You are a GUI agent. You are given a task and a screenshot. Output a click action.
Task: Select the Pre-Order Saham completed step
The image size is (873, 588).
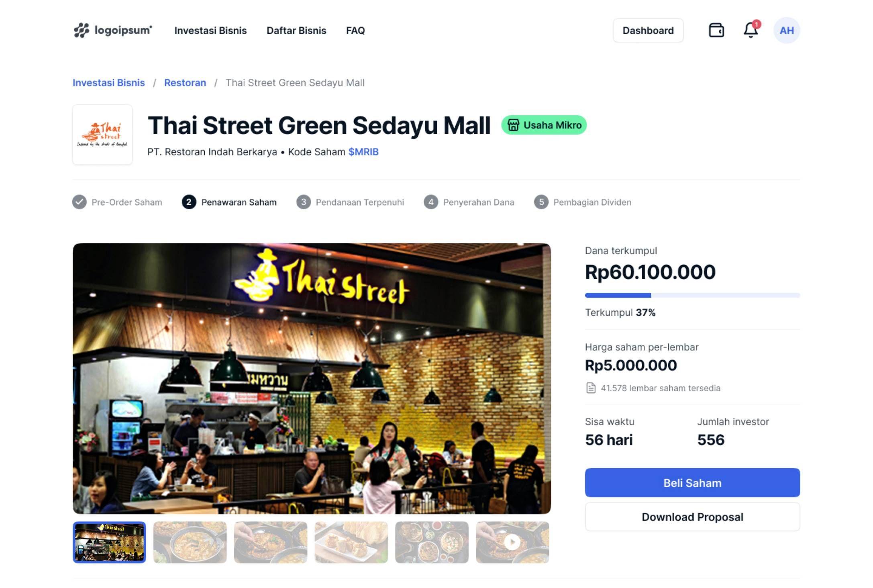(117, 202)
